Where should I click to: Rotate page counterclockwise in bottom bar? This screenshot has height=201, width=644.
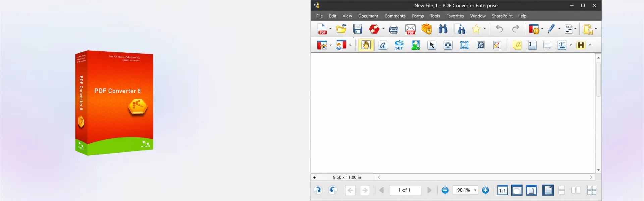333,190
